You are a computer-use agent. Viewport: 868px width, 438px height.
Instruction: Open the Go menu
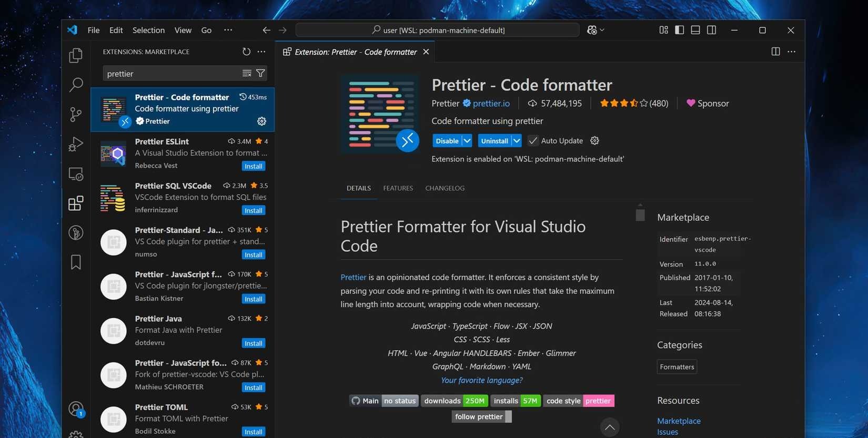click(x=206, y=30)
